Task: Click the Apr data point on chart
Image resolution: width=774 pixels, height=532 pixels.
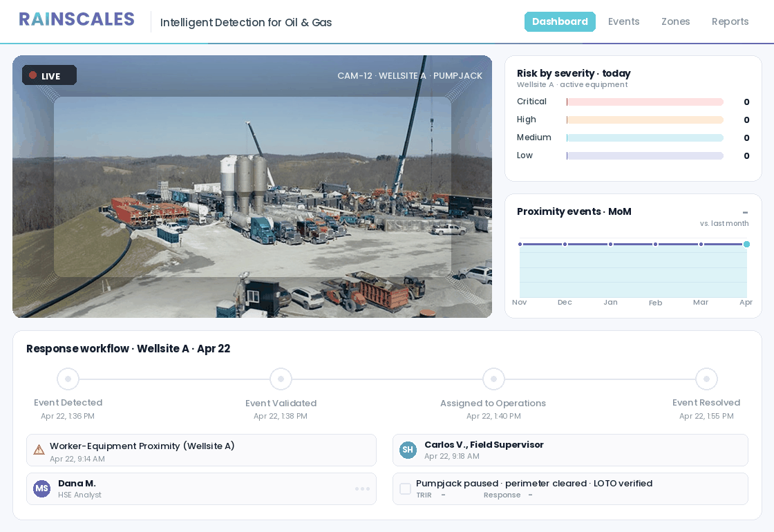Action: click(746, 244)
